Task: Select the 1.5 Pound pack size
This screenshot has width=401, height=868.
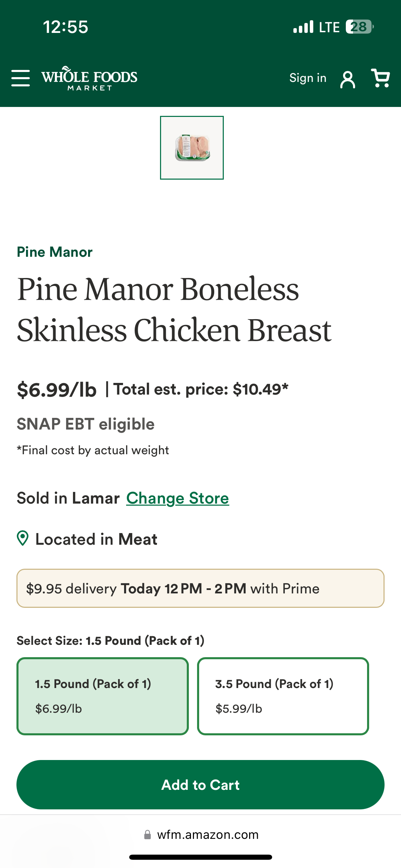Action: click(x=102, y=696)
